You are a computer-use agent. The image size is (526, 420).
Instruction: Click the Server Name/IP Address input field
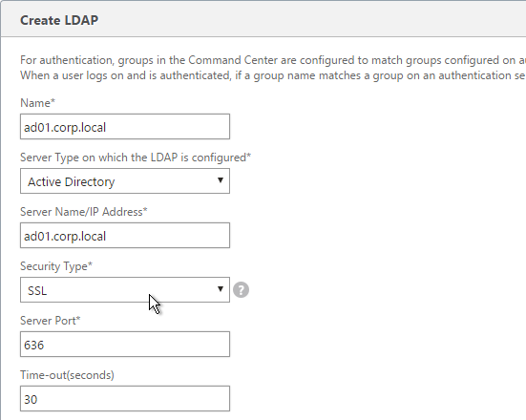125,236
